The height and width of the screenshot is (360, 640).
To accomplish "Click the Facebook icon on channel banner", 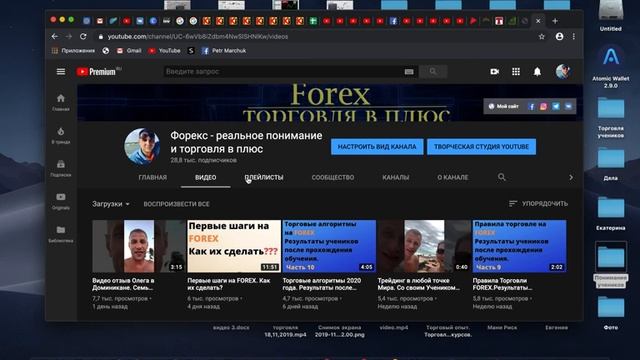I will (531, 107).
